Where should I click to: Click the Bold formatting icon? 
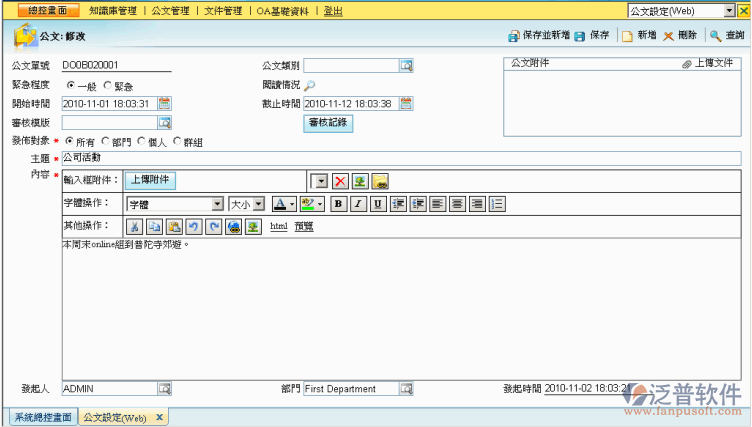(339, 204)
